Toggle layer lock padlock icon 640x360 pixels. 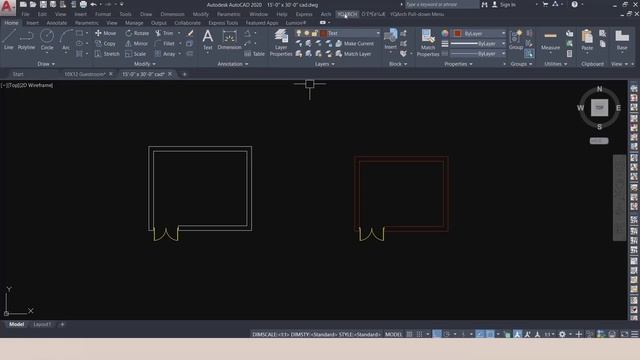[x=314, y=33]
